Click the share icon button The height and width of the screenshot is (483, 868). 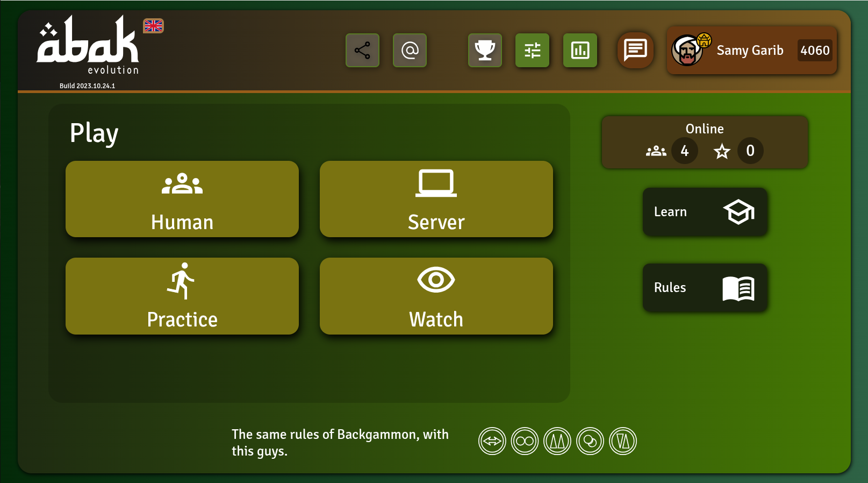(x=362, y=51)
